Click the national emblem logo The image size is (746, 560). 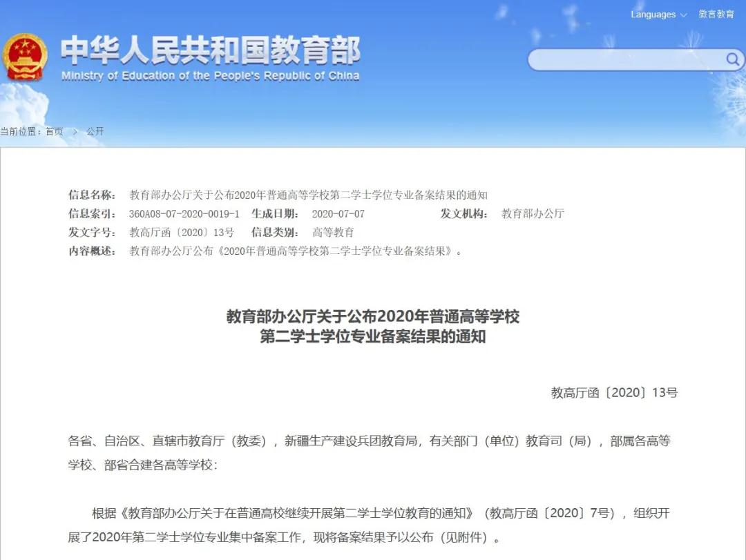[x=26, y=58]
